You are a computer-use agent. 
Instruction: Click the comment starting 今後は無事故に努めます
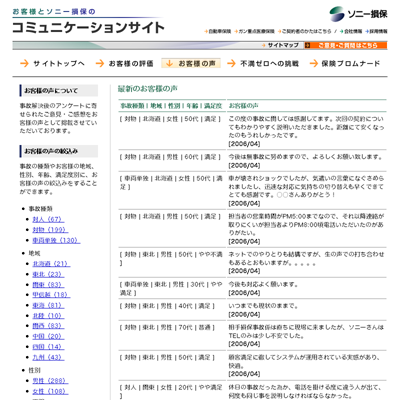click(305, 157)
